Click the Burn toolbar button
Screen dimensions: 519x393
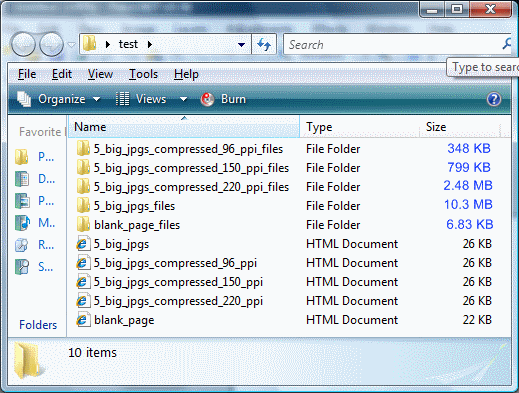click(x=223, y=99)
